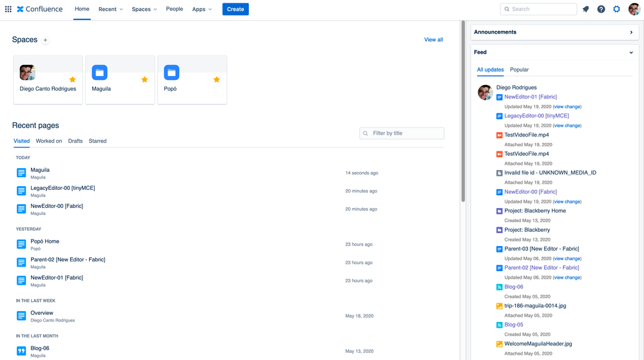Viewport: 644px width, 360px height.
Task: Switch to the Drafts tab
Action: (x=75, y=141)
